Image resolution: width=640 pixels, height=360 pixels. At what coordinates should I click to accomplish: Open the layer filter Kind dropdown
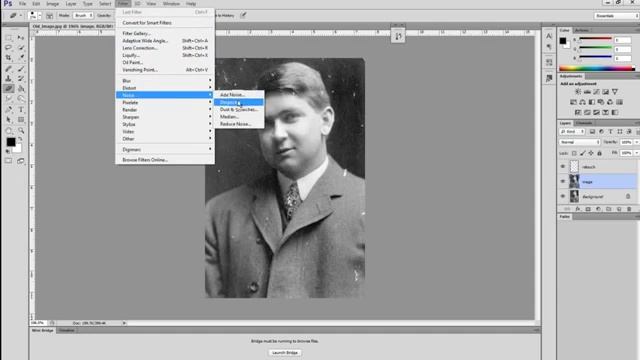[572, 131]
